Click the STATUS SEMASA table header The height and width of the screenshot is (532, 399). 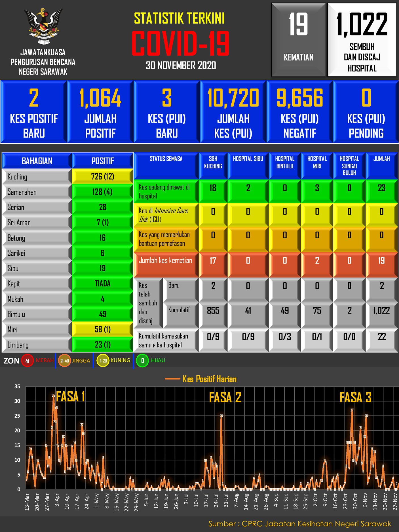coord(166,166)
